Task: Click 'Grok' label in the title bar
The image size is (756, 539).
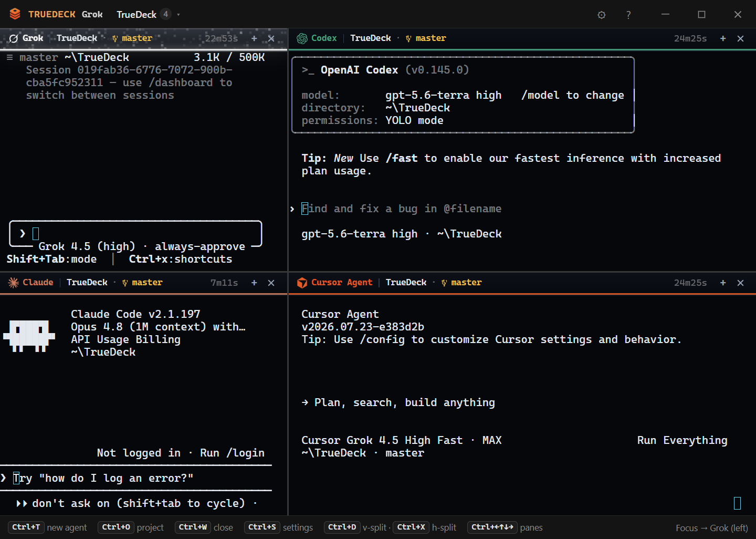Action: 92,14
